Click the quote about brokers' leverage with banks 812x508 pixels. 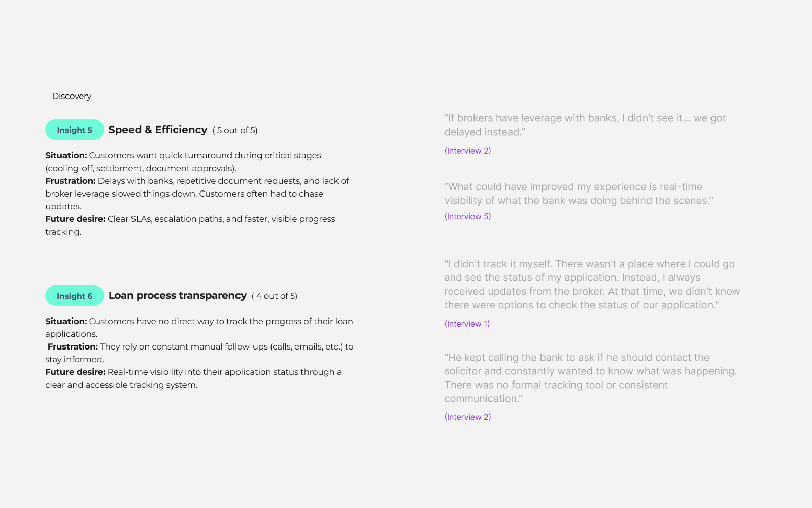tap(585, 125)
